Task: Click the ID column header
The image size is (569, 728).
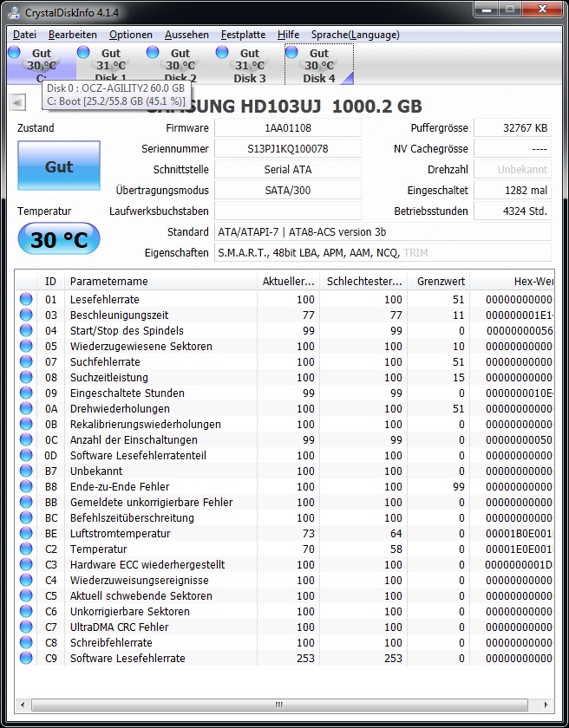Action: [x=50, y=281]
